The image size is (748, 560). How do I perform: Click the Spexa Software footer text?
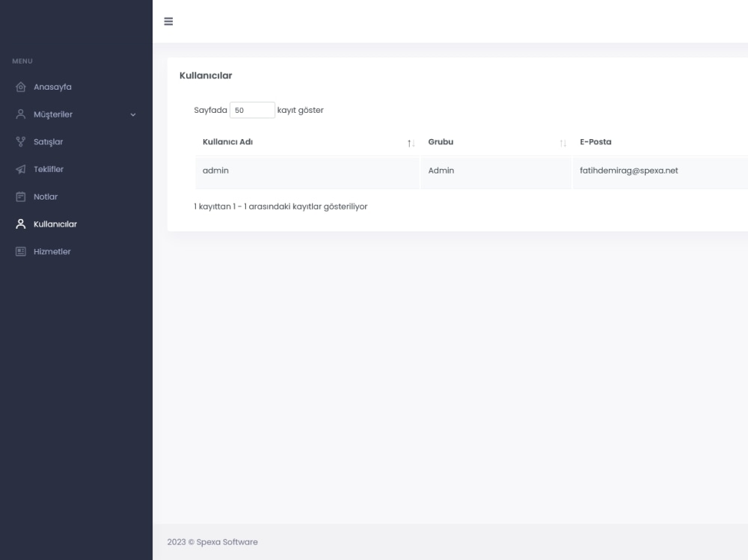coord(212,542)
